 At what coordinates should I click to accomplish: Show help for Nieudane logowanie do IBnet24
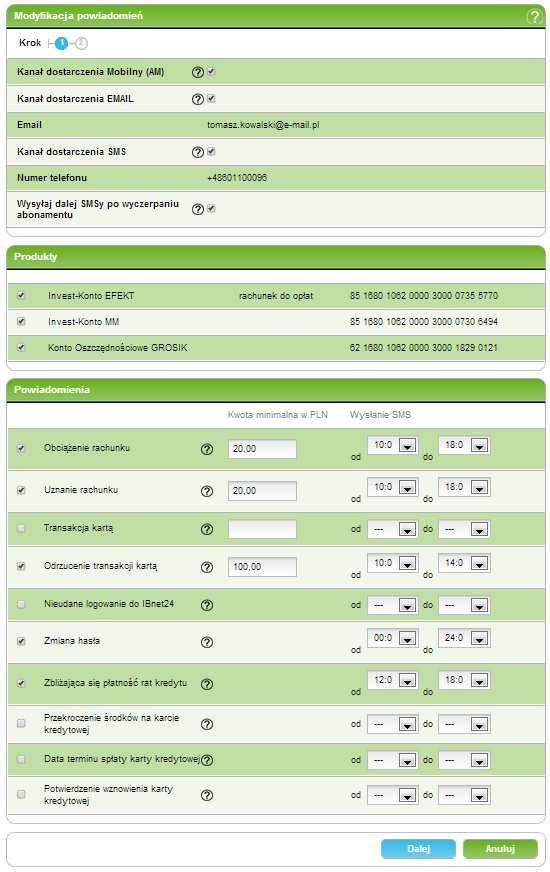point(207,605)
